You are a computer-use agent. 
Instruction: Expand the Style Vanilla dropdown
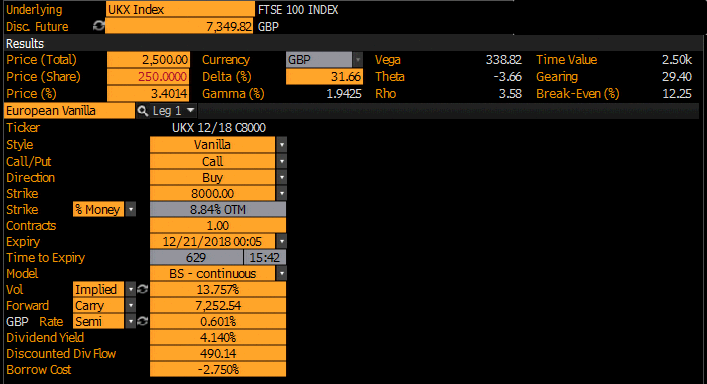coord(281,145)
